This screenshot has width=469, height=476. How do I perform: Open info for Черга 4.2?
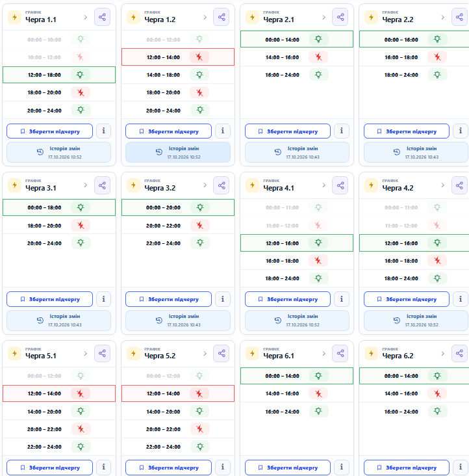tap(461, 299)
